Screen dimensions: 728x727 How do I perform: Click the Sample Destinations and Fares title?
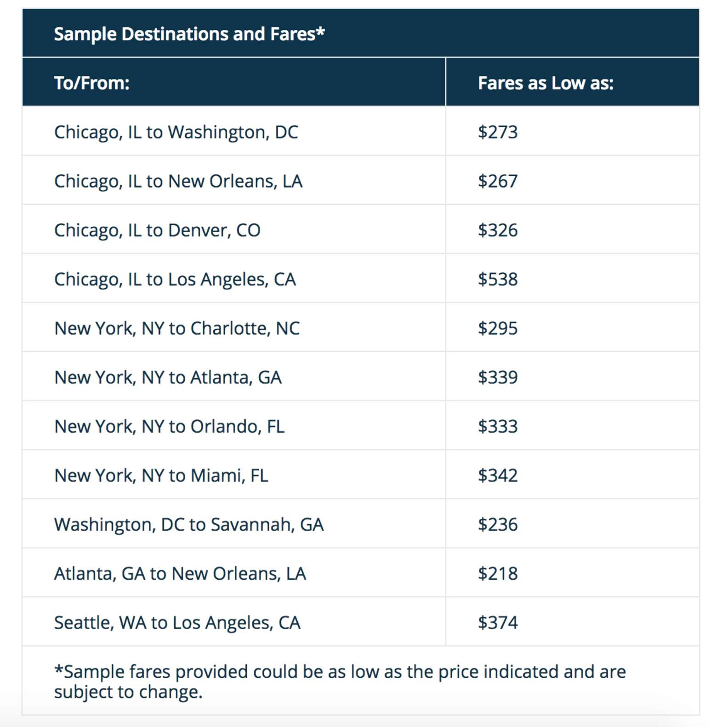pyautogui.click(x=189, y=34)
